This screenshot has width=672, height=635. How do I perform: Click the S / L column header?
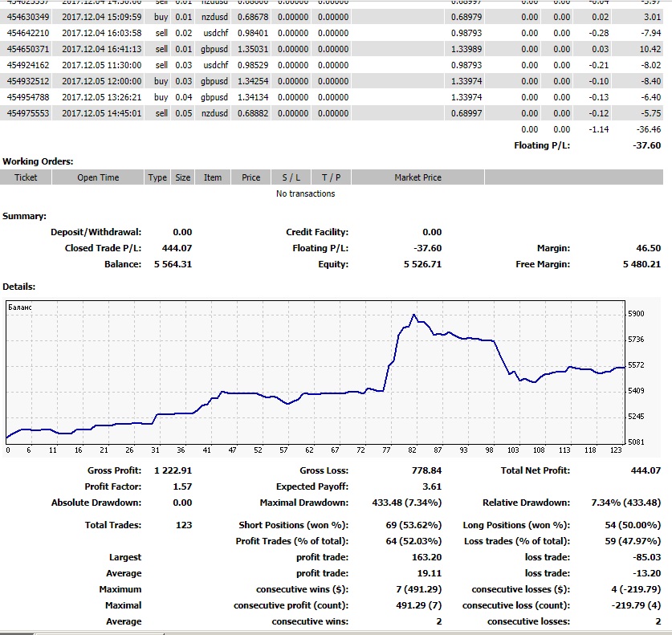(291, 177)
